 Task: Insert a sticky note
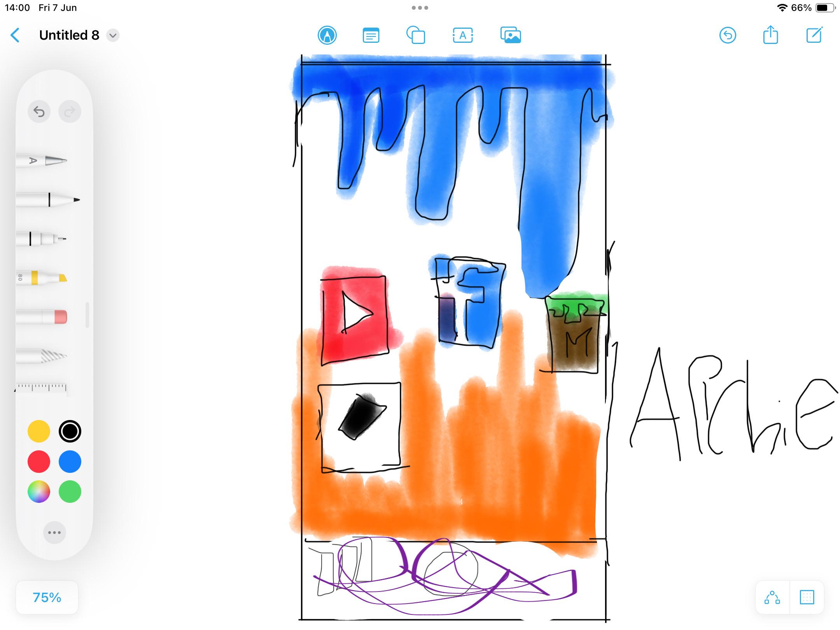point(371,35)
